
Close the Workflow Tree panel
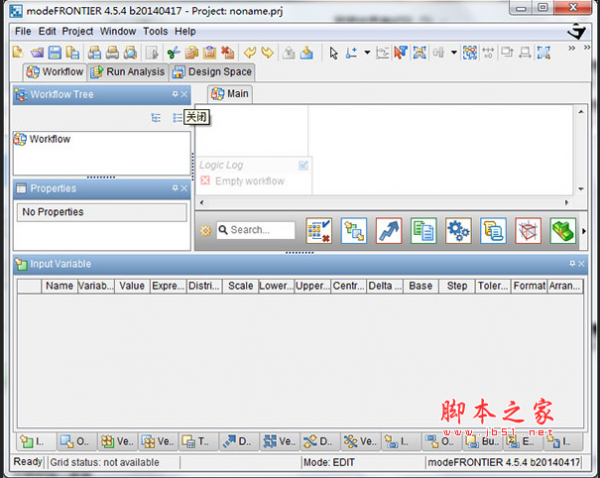[184, 94]
